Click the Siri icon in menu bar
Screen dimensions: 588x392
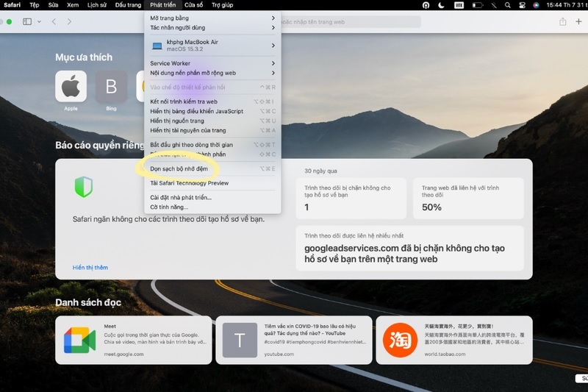[536, 5]
